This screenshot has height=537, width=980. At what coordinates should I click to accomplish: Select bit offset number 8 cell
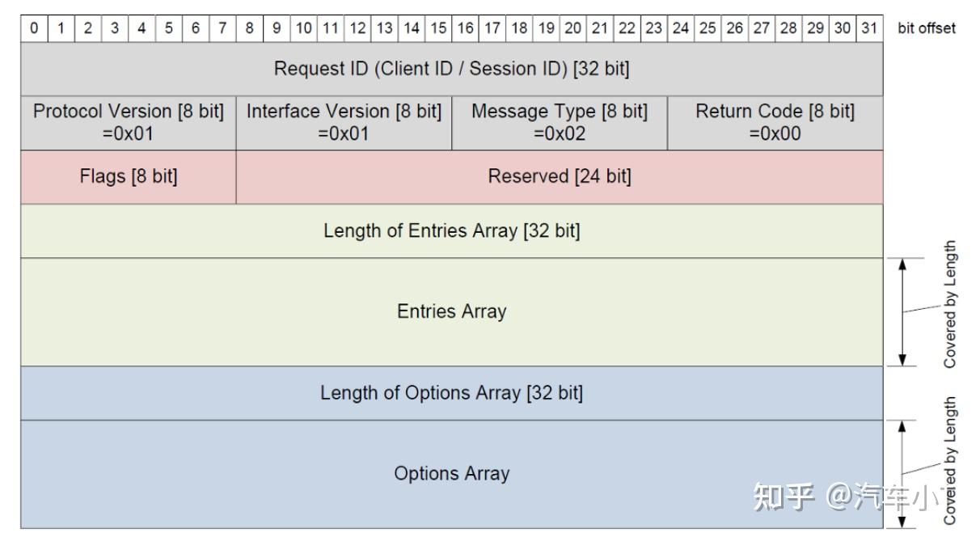tap(249, 28)
